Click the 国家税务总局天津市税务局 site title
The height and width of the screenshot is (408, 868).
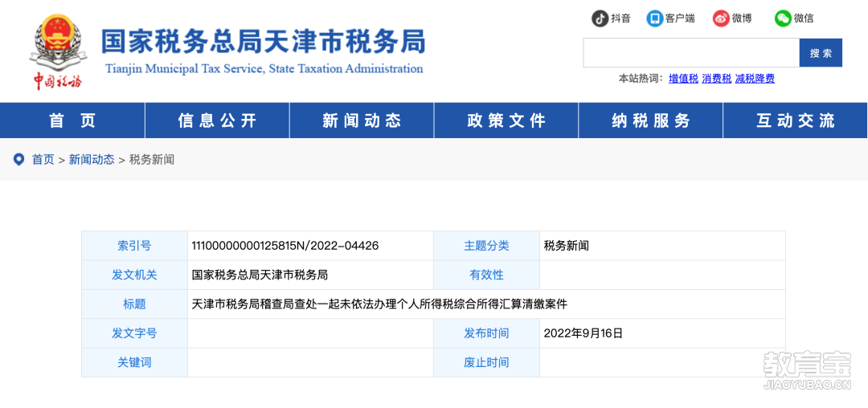[x=264, y=41]
